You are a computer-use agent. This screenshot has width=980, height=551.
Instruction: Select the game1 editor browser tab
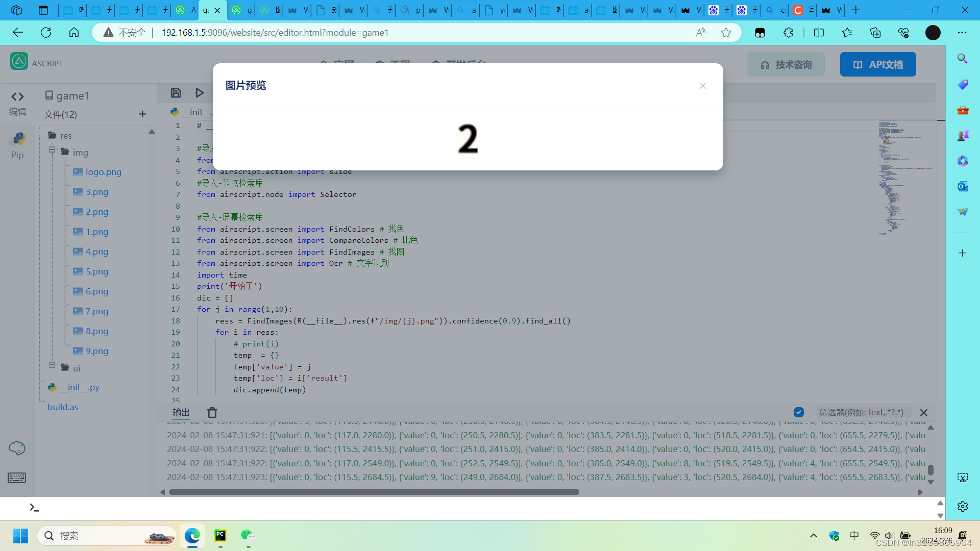pos(206,10)
